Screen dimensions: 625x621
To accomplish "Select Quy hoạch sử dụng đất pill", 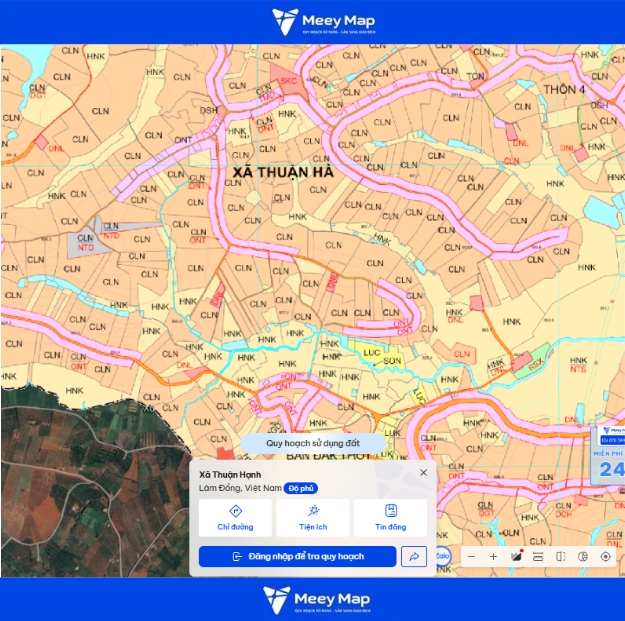I will tap(313, 443).
